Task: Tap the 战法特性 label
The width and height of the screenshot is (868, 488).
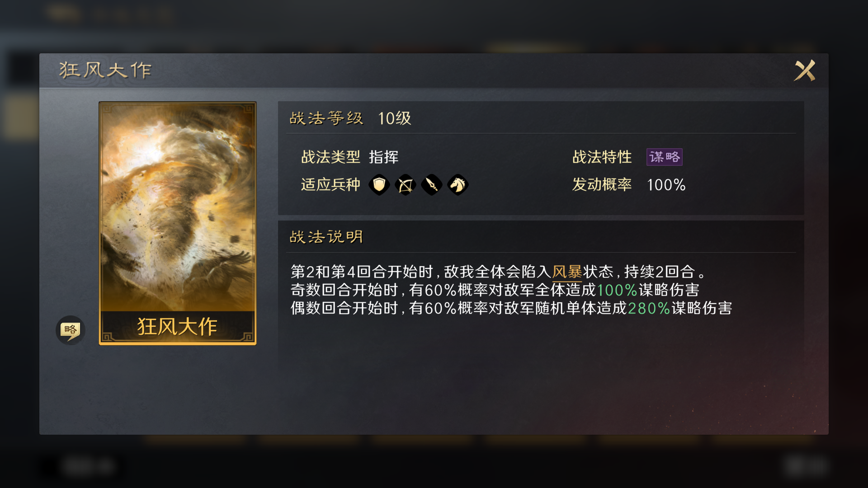Action: pos(602,157)
